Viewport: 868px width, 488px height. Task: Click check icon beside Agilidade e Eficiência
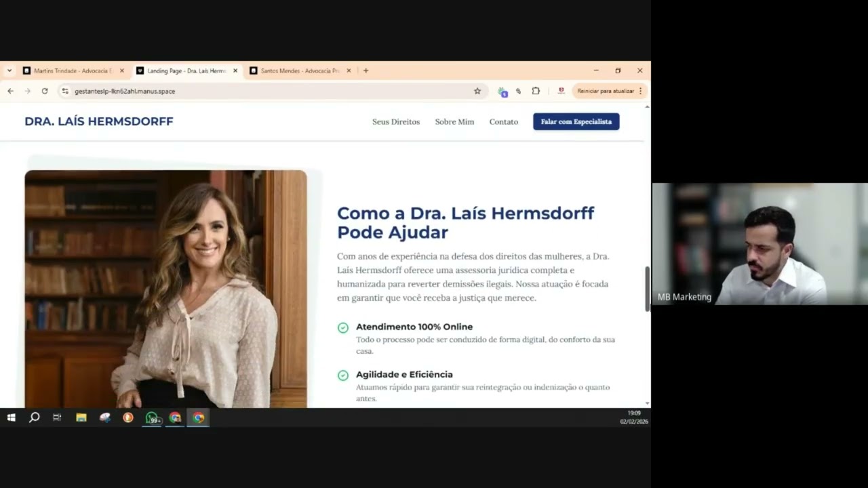[x=343, y=375]
